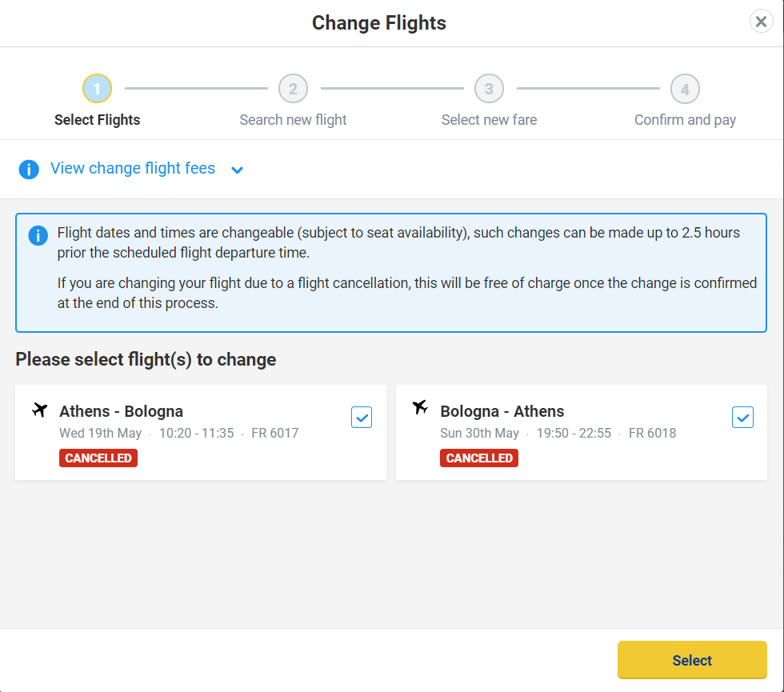Expand the View change flight fees chevron

click(x=237, y=170)
